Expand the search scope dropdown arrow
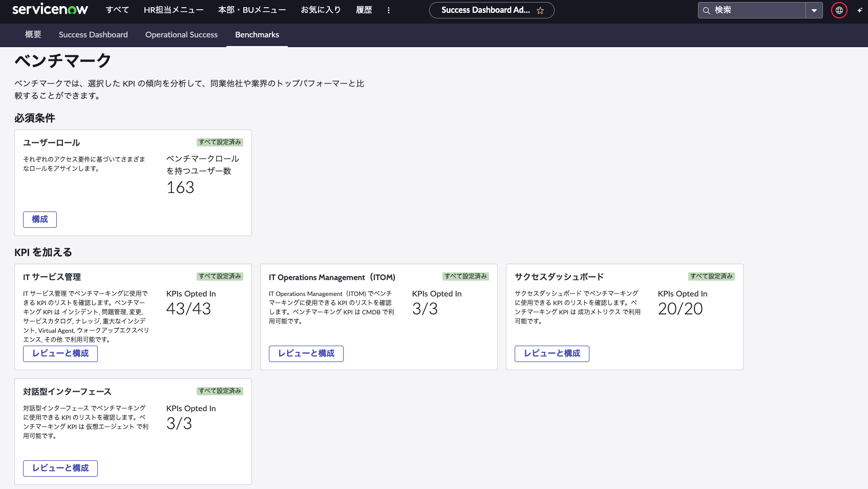The height and width of the screenshot is (489, 868). (x=814, y=10)
